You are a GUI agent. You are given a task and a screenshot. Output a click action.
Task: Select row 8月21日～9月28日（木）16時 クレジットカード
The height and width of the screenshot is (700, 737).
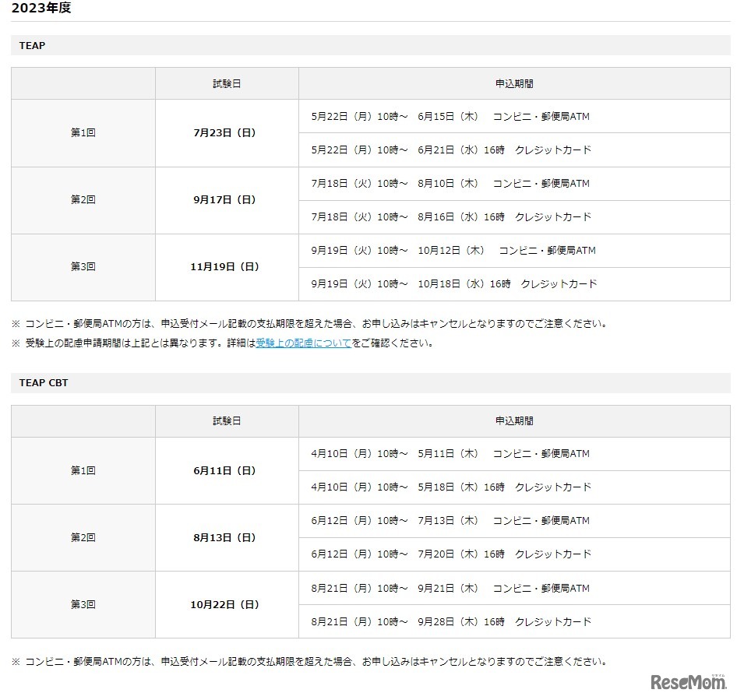pos(515,621)
